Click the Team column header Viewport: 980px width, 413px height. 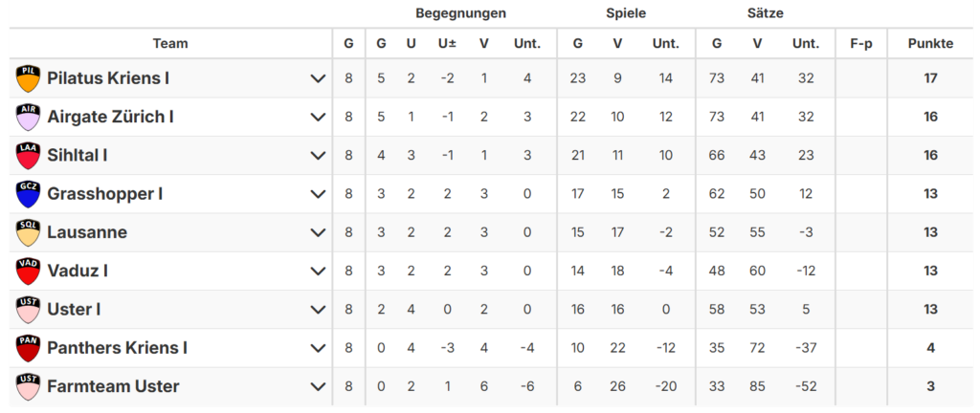coord(170,43)
